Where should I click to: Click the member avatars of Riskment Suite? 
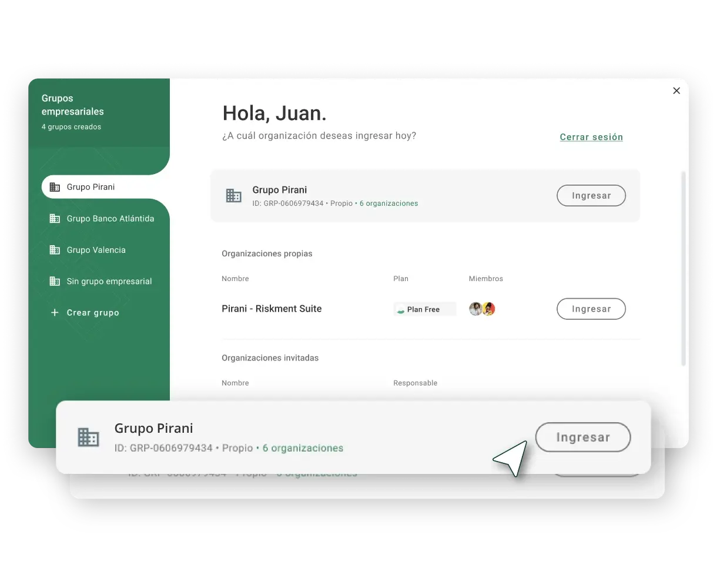(482, 309)
